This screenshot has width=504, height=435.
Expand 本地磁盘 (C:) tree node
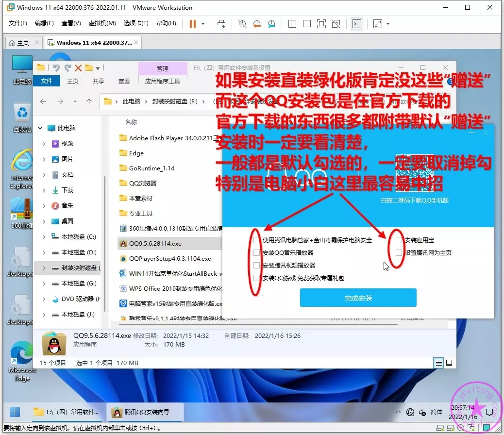[x=44, y=237]
